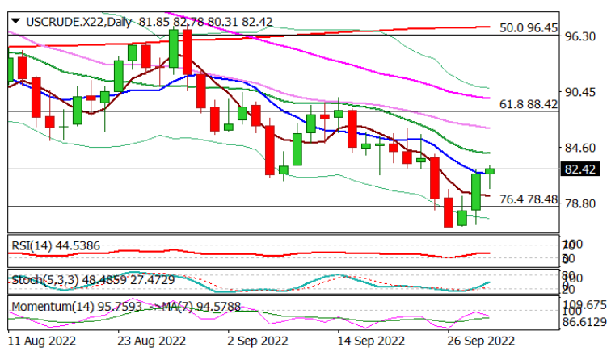Click the 23 Aug 2022 date label
The image size is (611, 364).
click(152, 341)
